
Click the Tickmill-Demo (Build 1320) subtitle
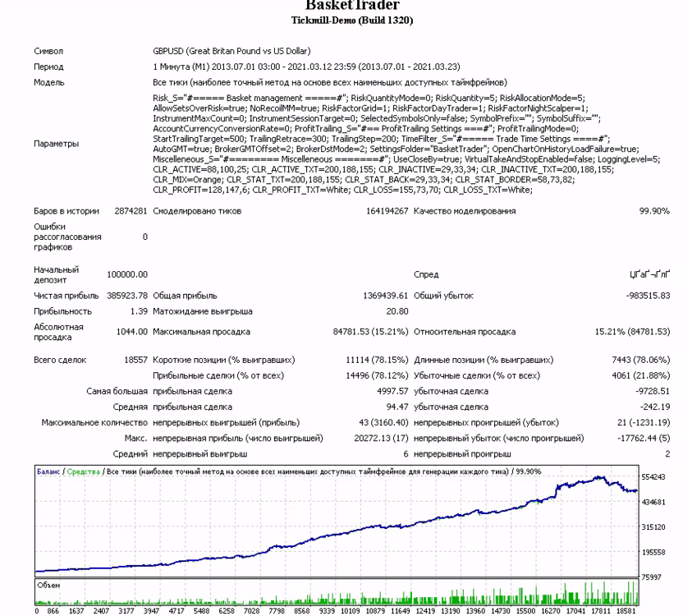click(352, 20)
